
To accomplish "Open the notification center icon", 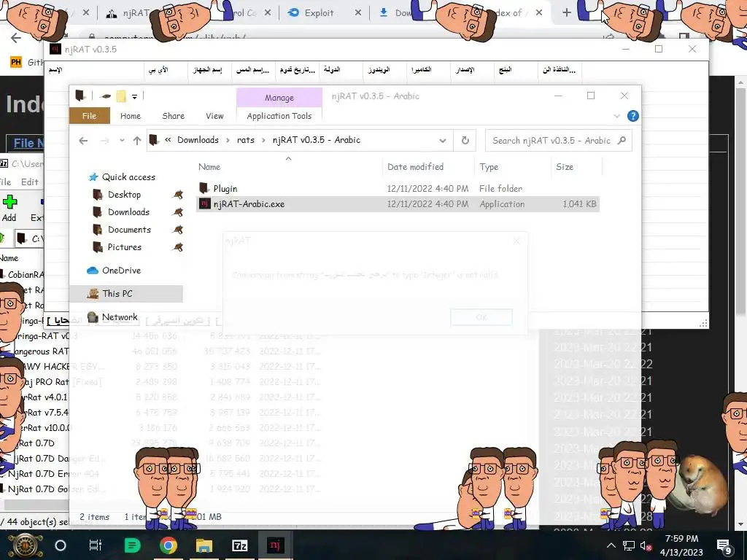I will [724, 545].
